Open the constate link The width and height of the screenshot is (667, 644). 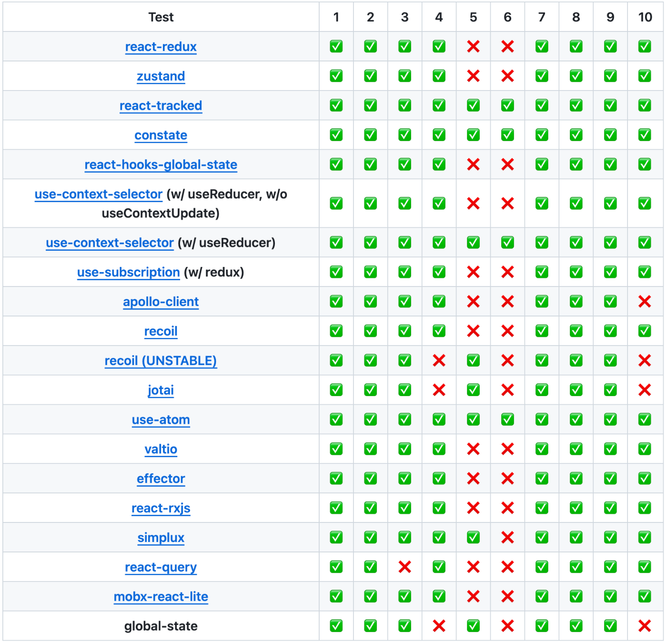click(x=161, y=135)
